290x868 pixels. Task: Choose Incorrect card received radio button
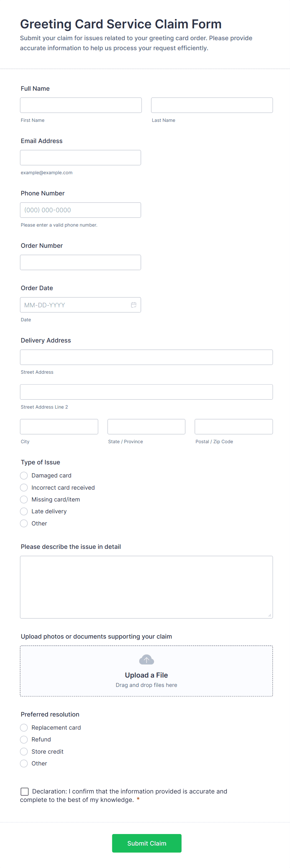tap(24, 487)
